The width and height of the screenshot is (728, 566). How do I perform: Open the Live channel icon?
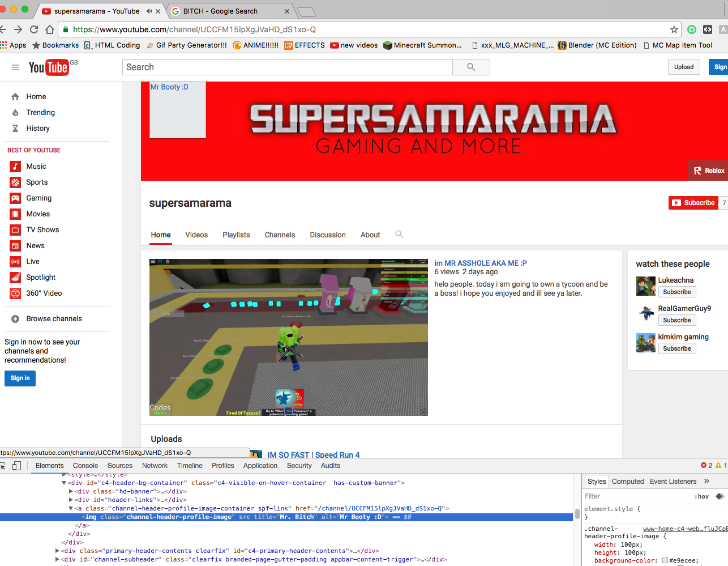[15, 262]
